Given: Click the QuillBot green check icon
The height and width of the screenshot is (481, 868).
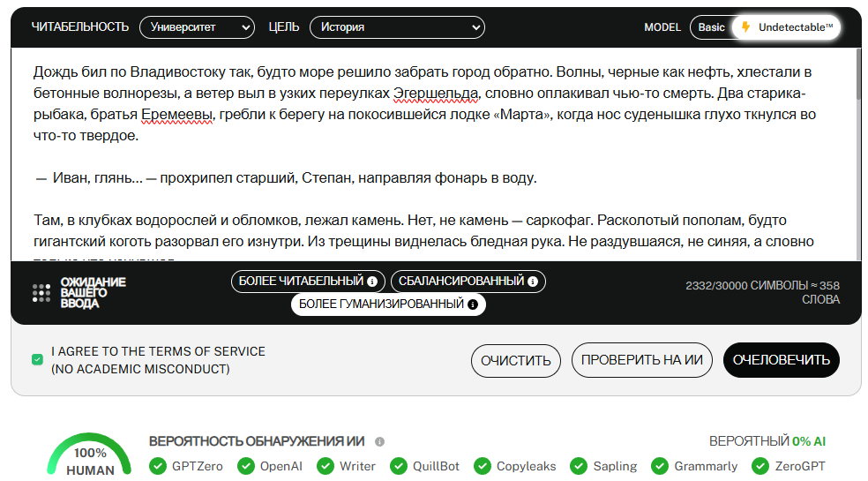Looking at the screenshot, I should [399, 466].
